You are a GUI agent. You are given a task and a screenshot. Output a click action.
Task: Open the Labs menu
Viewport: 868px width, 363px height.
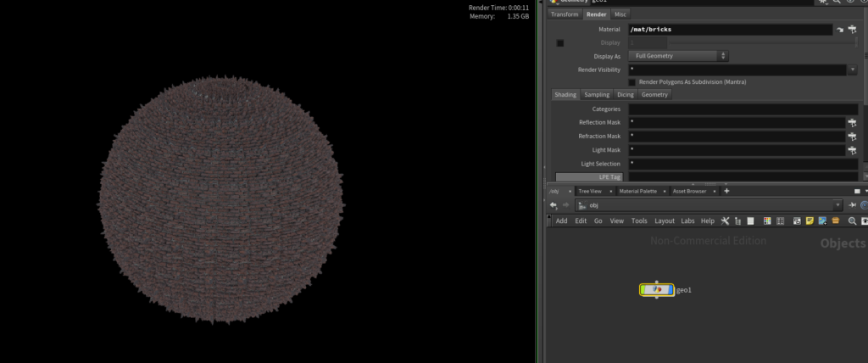coord(687,221)
